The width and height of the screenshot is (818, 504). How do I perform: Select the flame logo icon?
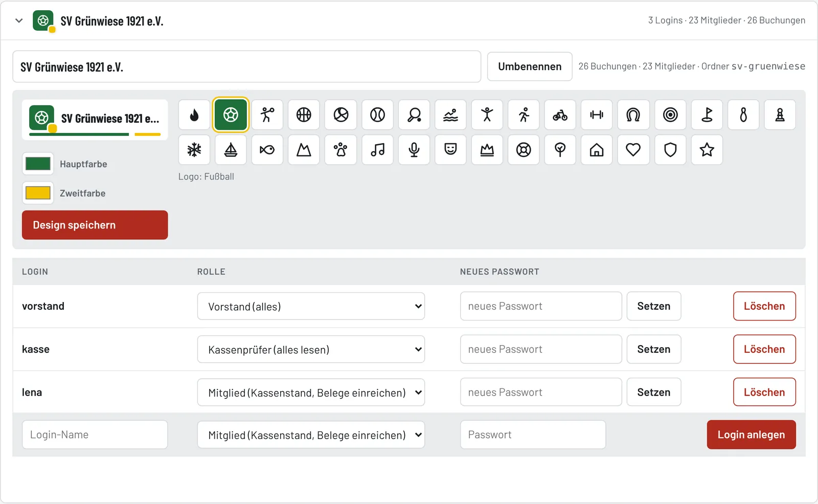point(194,114)
